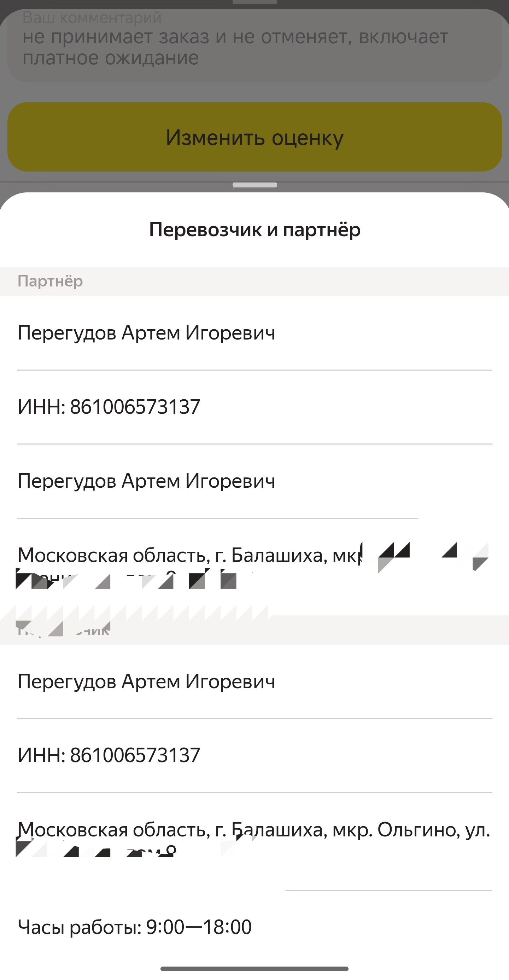The image size is (509, 980).
Task: Tap the yellow "Изменить оценку" button
Action: pyautogui.click(x=255, y=137)
